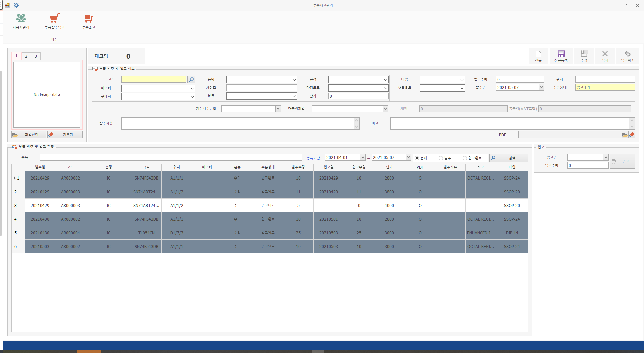Switch to image tab 3
Screen dimensions: 644x353
(x=36, y=56)
